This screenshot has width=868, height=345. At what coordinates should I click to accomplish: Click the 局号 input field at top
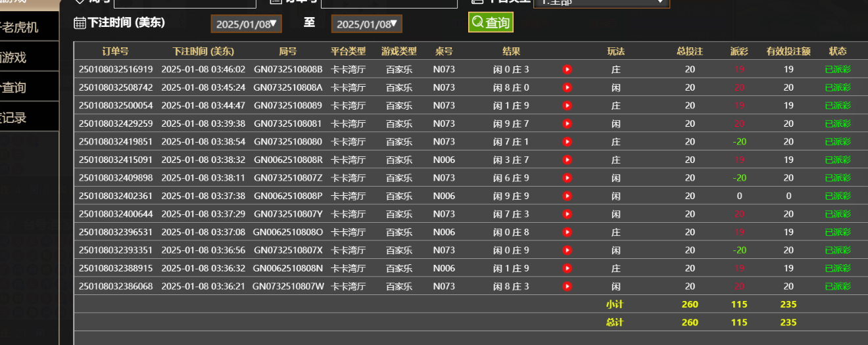(x=184, y=3)
